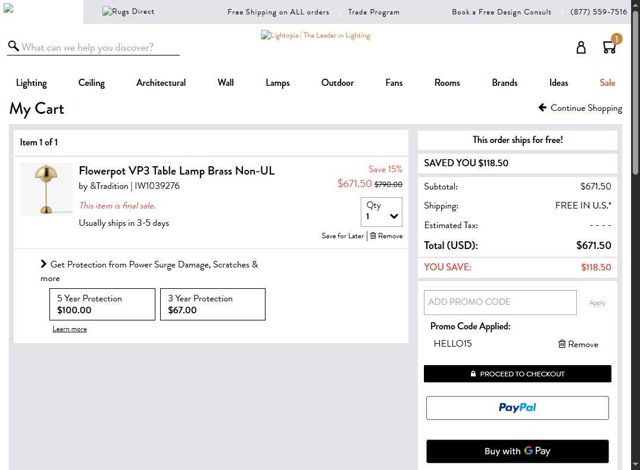Open the account profile icon

tap(581, 48)
